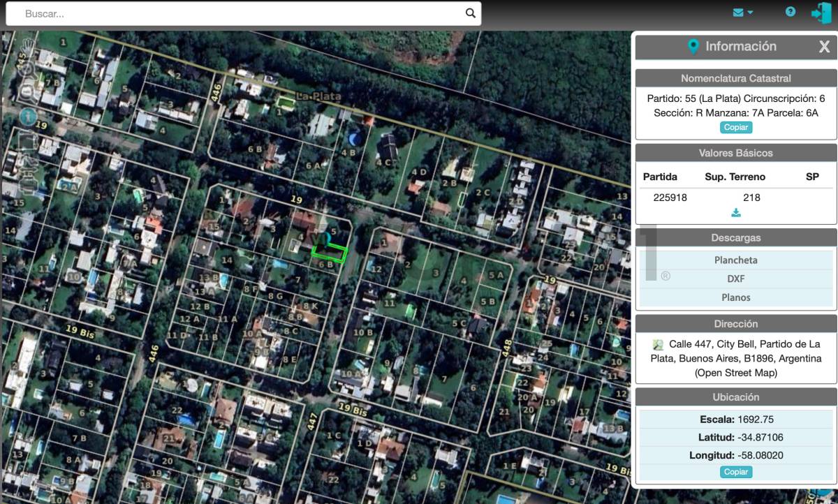Copy the Nomenclatura Catastral text

(736, 128)
